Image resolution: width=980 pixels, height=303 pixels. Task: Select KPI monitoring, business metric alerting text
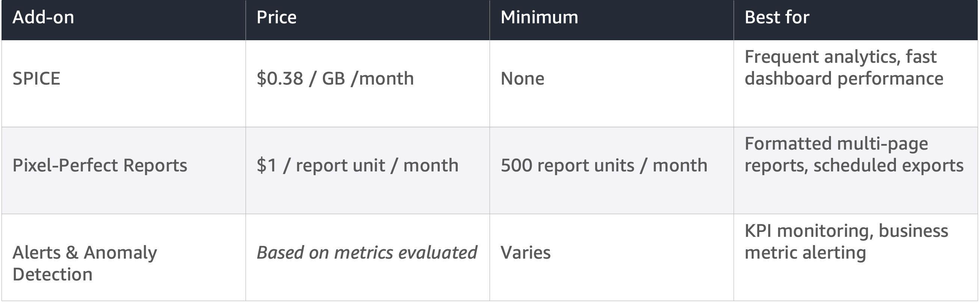[846, 242]
